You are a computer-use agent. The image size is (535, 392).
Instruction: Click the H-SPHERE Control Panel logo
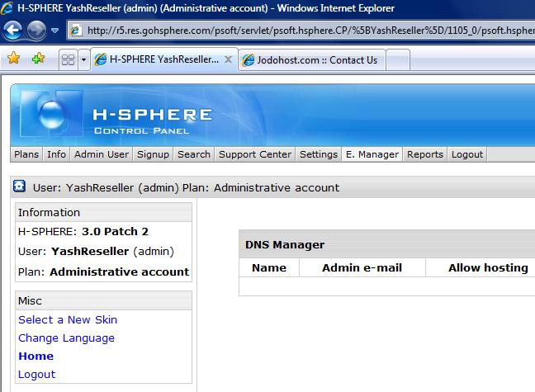pyautogui.click(x=116, y=115)
